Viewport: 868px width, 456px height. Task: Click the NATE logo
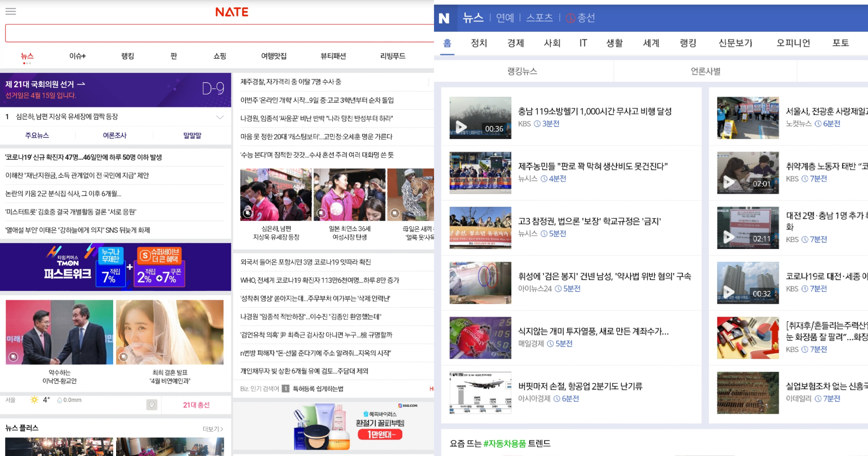[231, 12]
